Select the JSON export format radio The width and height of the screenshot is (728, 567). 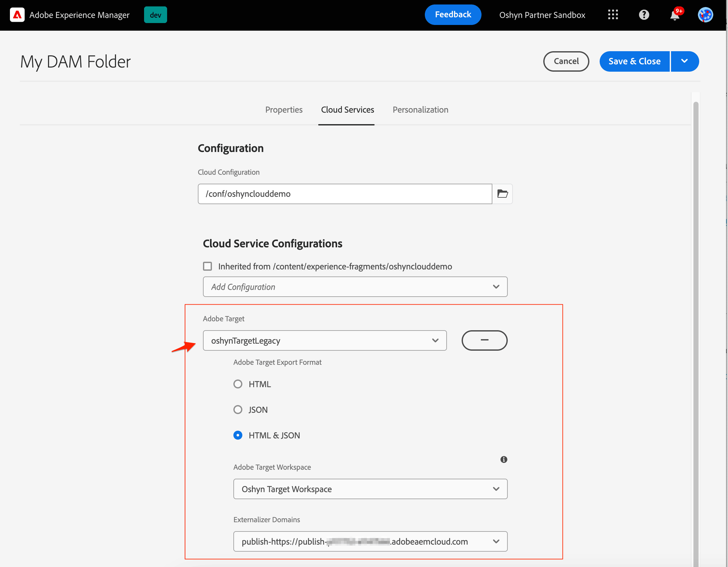(238, 410)
